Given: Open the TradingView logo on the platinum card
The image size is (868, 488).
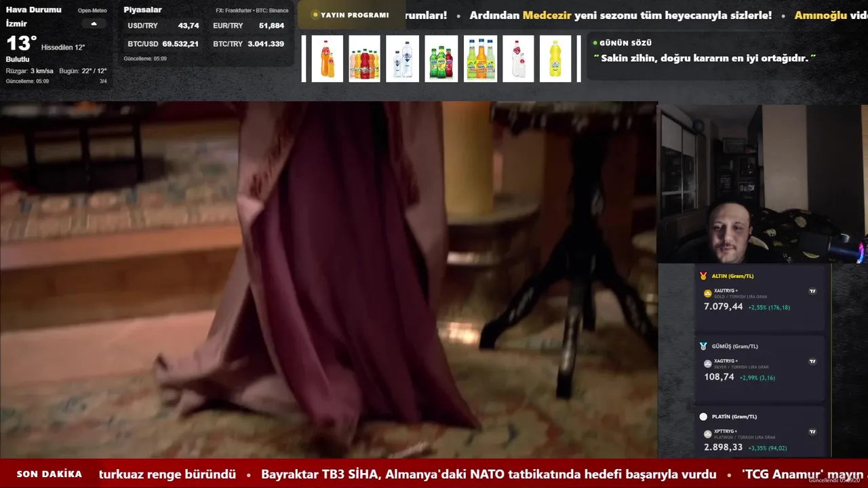Looking at the screenshot, I should 812,432.
